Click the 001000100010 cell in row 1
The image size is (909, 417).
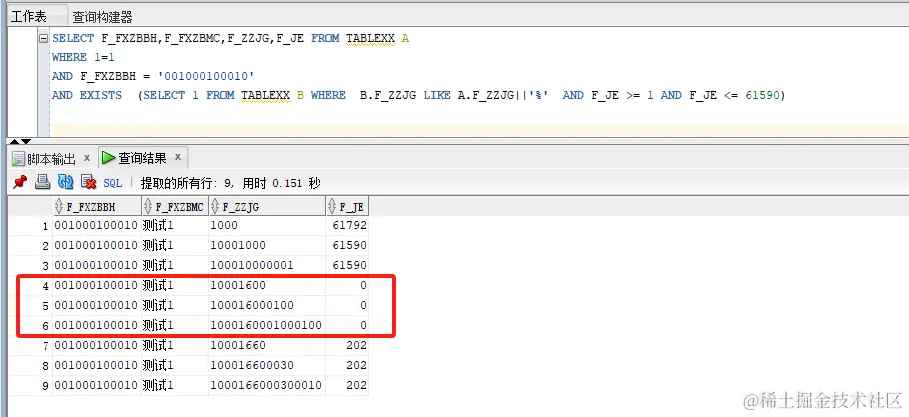pyautogui.click(x=97, y=225)
